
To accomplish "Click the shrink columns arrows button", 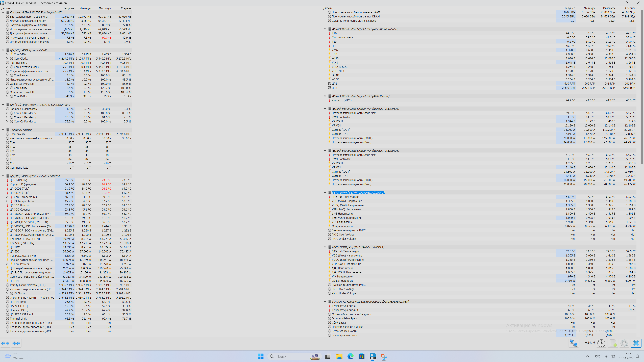I will pos(16,343).
